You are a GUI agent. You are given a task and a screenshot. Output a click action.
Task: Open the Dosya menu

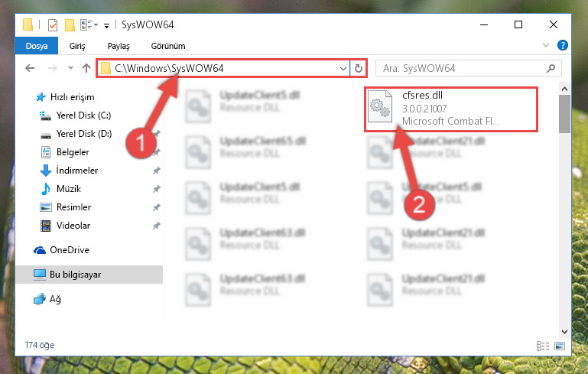tap(37, 46)
